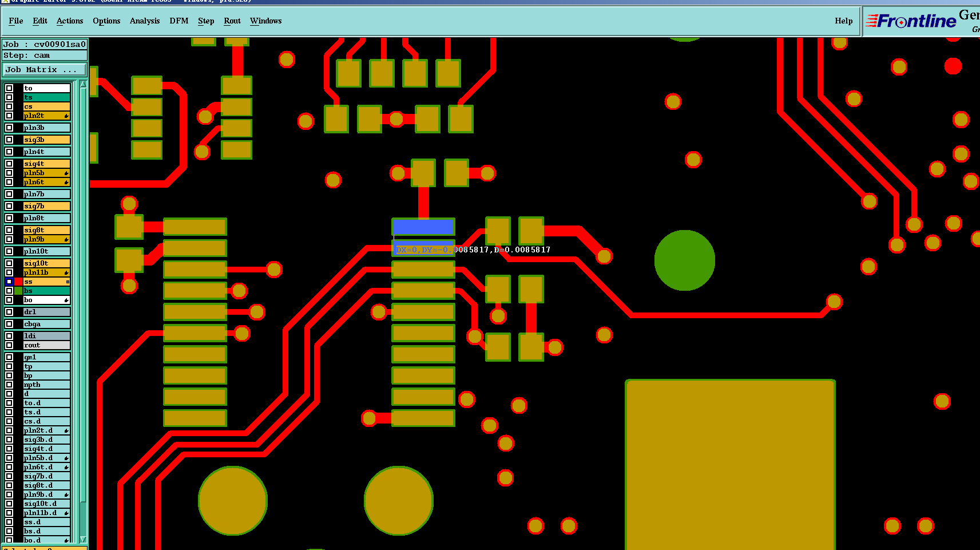Open the Options menu
980x550 pixels.
106,21
